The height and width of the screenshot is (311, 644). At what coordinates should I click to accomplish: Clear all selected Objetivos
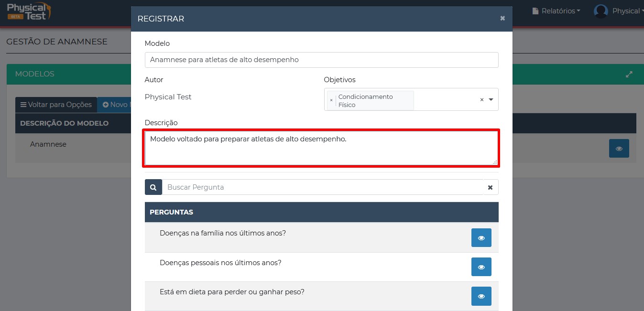(x=482, y=99)
